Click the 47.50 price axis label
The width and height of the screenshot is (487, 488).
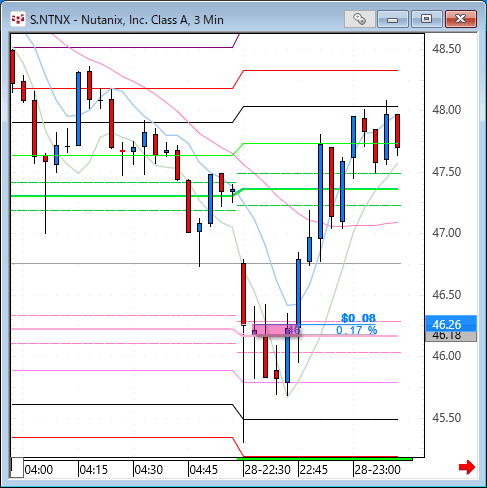446,172
